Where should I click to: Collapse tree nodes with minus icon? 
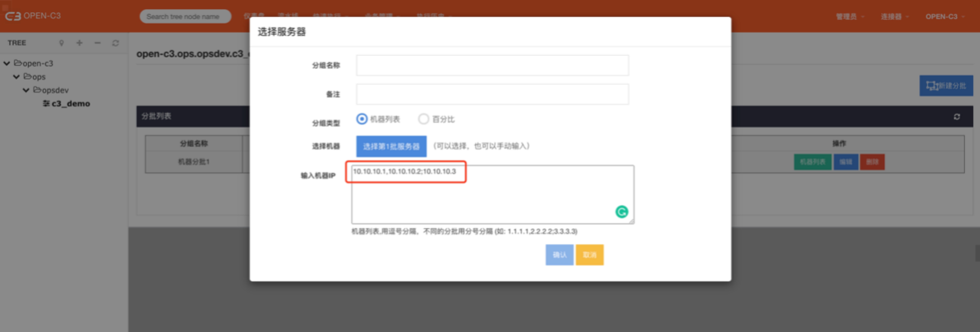(97, 43)
